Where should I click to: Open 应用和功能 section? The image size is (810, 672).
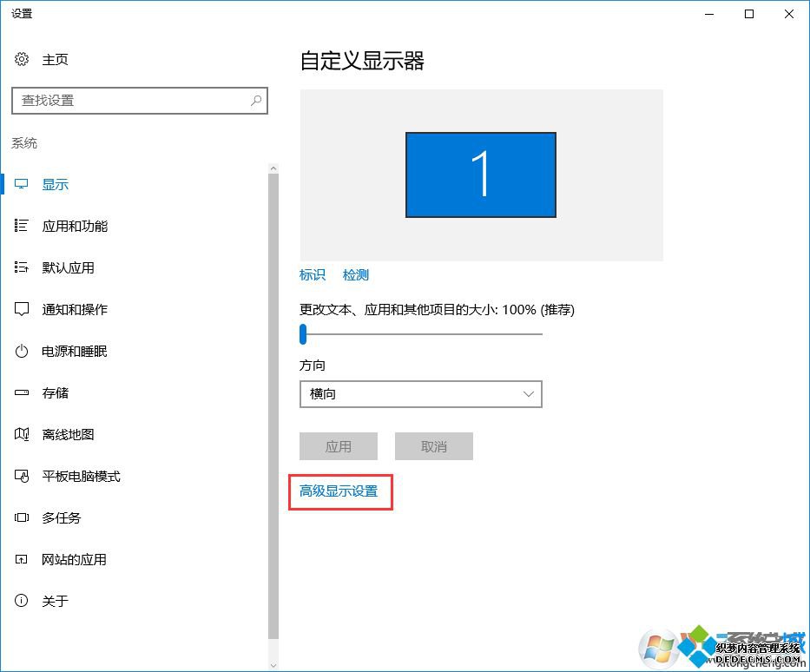[75, 226]
